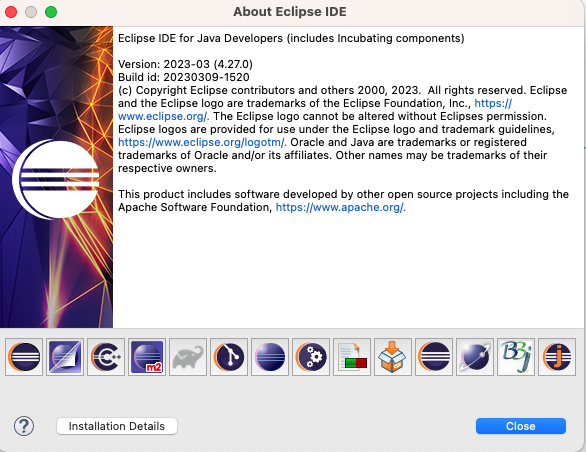Click the Eclipse logo splash image

coord(56,177)
